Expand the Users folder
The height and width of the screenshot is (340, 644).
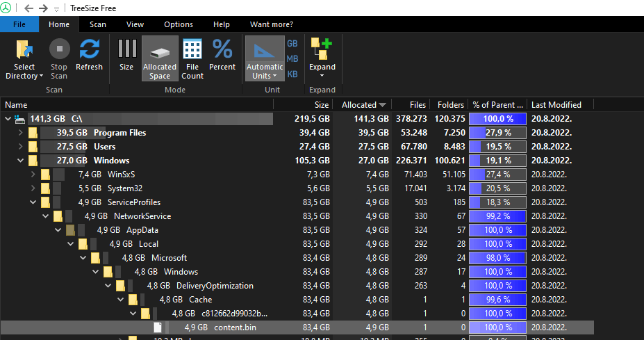click(21, 147)
